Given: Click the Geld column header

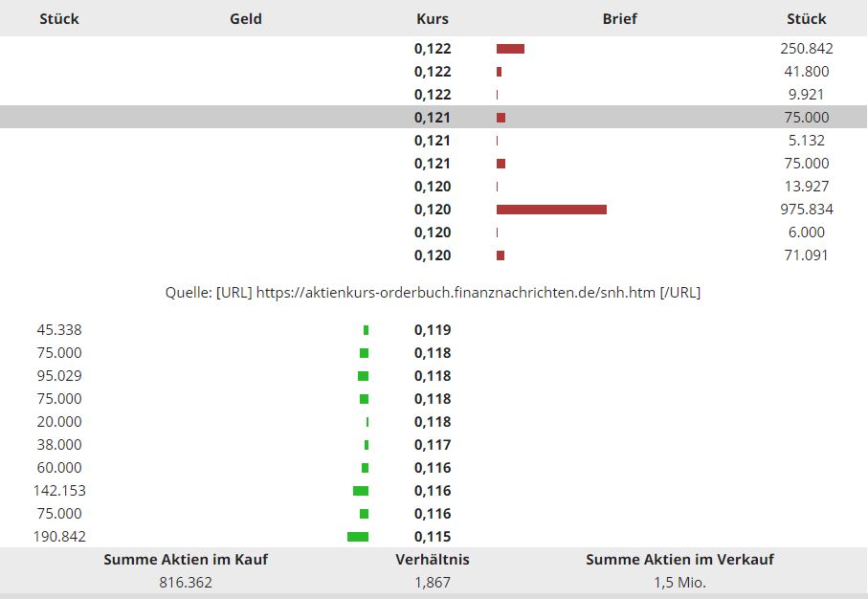Looking at the screenshot, I should (246, 18).
